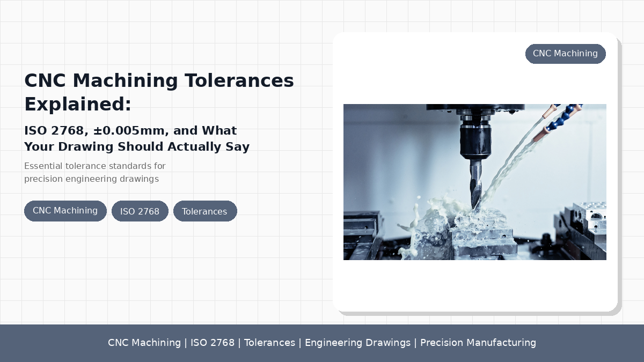
Task: Click the CNC Machining badge on the image card
Action: 566,54
